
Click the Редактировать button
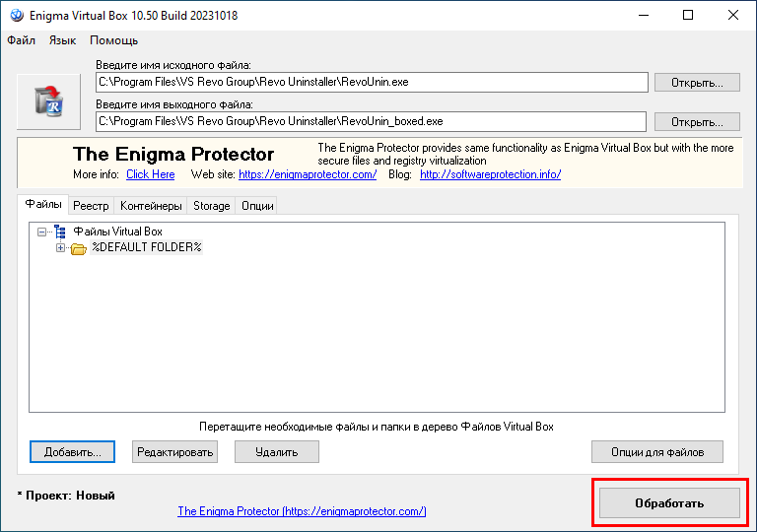174,452
